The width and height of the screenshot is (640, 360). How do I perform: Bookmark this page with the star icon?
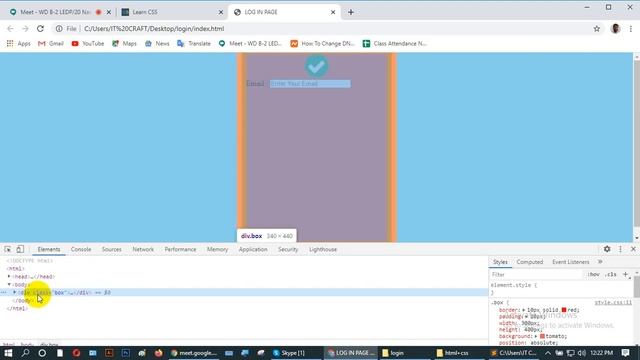click(597, 29)
